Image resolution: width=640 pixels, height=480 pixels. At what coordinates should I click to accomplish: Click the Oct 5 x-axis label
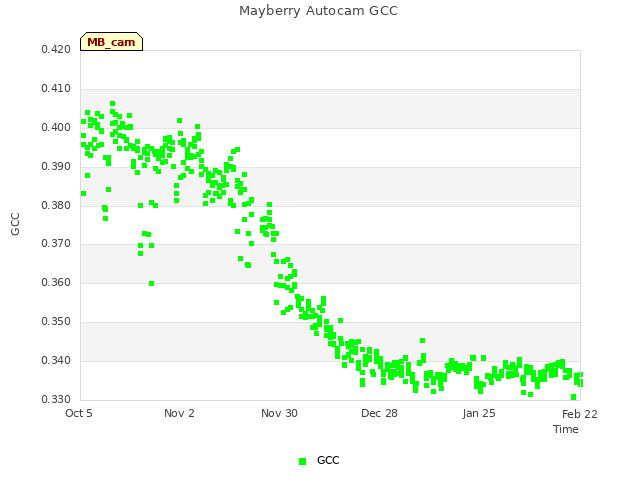tap(79, 413)
